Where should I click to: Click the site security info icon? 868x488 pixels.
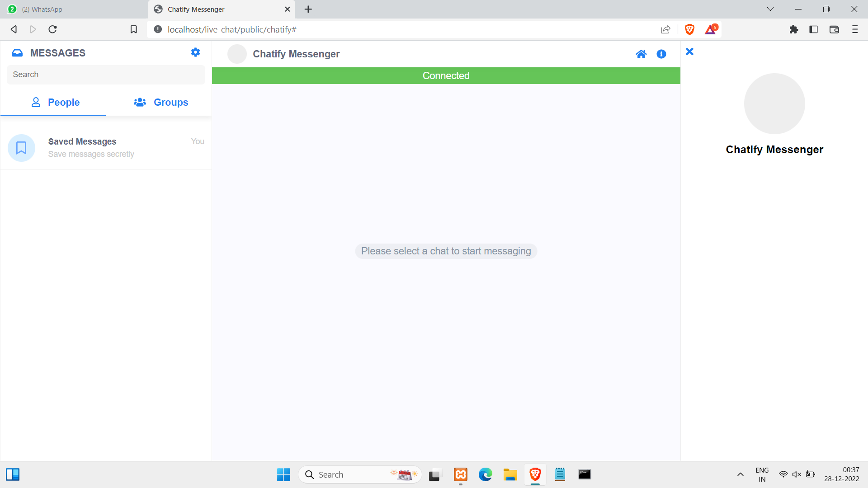(x=158, y=29)
